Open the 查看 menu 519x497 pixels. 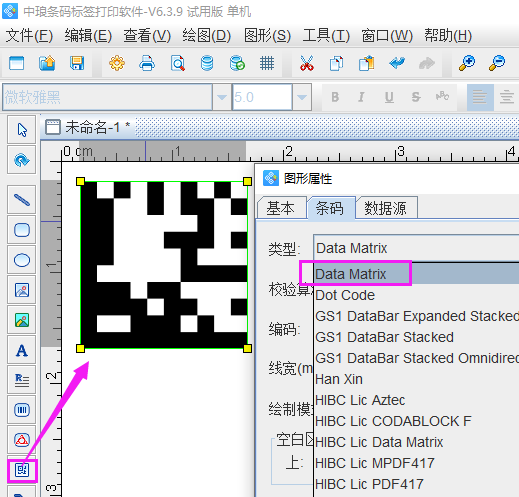tap(147, 36)
